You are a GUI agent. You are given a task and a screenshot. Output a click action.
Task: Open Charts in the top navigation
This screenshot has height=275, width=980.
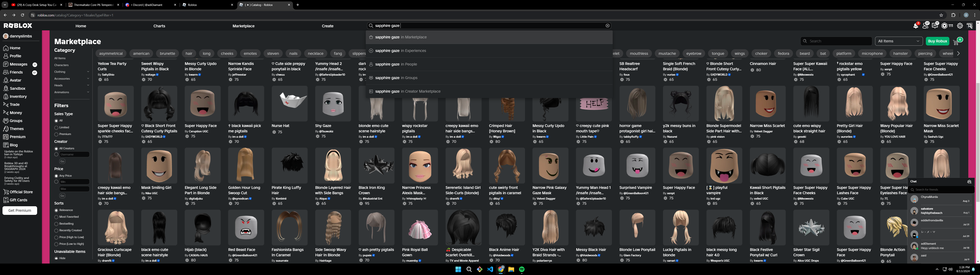[159, 26]
